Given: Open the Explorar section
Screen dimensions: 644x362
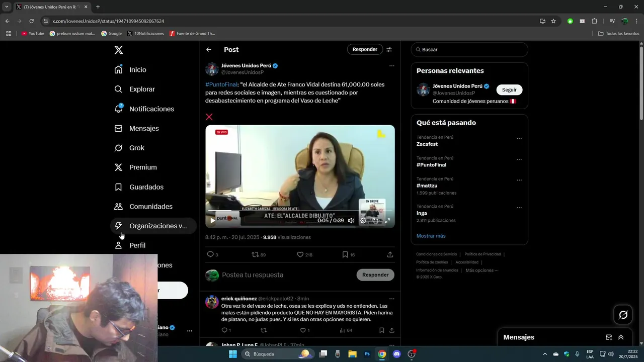Looking at the screenshot, I should tap(134, 89).
